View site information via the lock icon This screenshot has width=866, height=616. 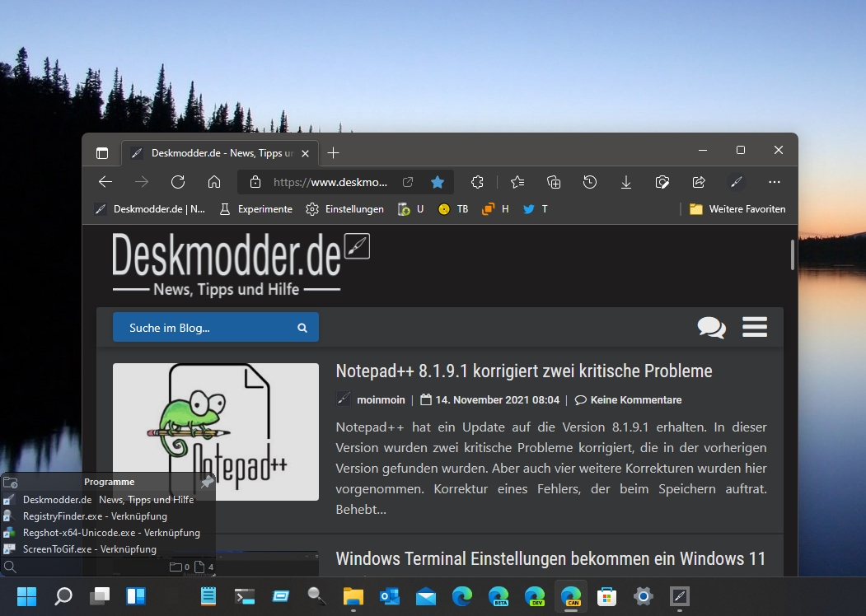pyautogui.click(x=255, y=182)
